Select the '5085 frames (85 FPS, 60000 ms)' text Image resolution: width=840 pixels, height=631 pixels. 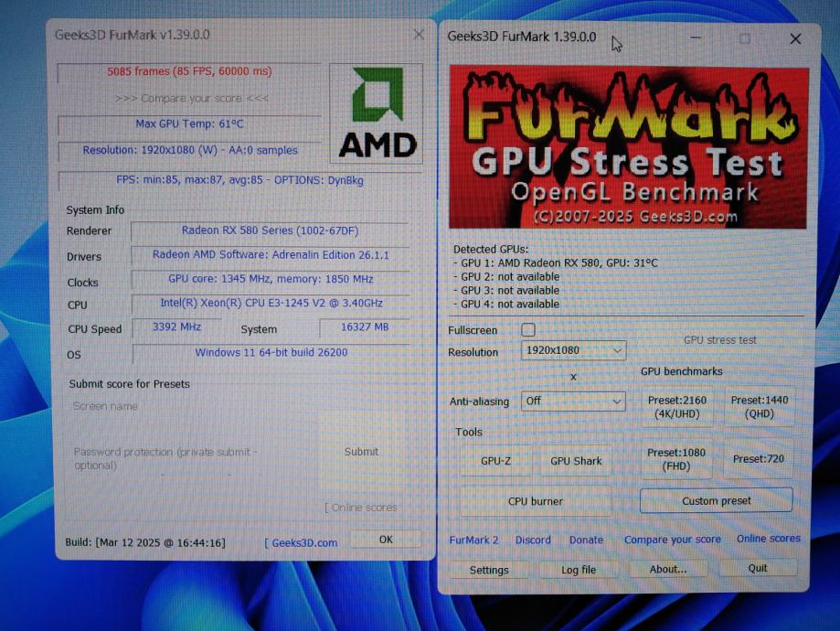189,71
